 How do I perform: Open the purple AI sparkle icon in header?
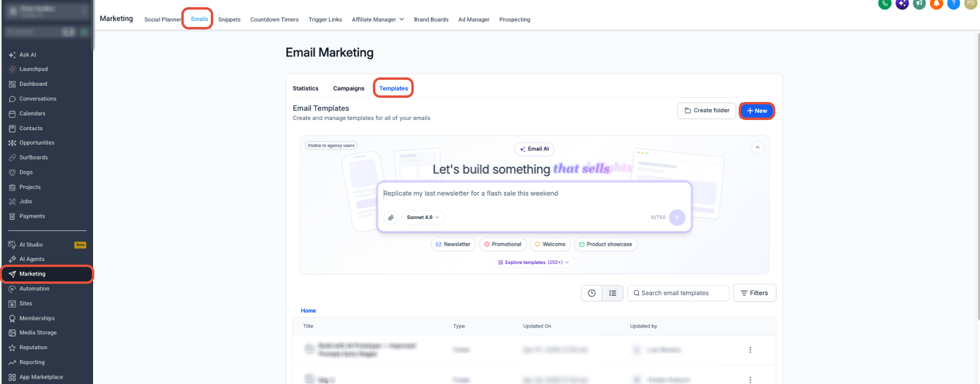tap(902, 3)
